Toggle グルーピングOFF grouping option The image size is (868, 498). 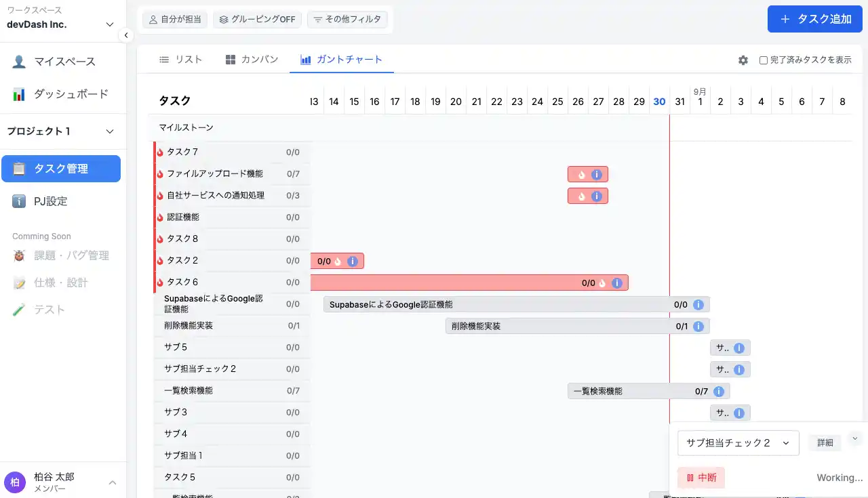(257, 20)
